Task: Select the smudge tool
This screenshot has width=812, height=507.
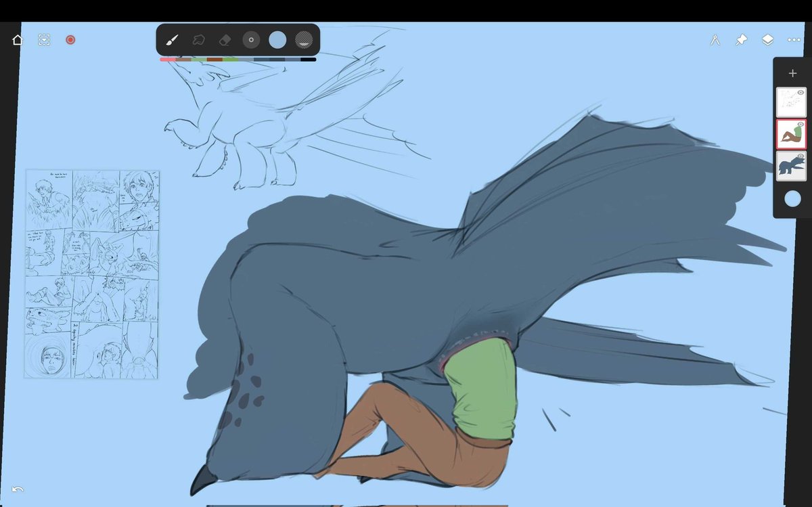Action: point(199,40)
